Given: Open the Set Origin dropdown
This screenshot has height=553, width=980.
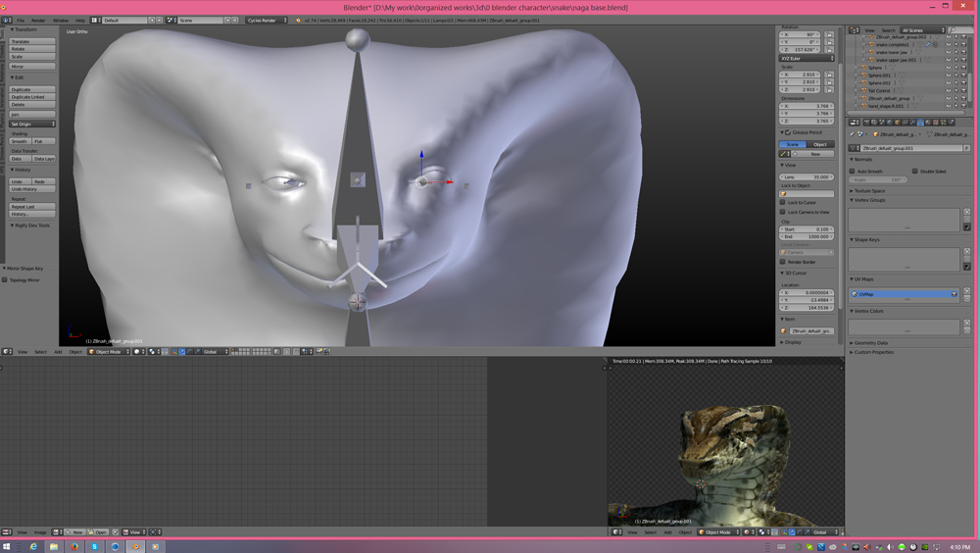Looking at the screenshot, I should (x=32, y=125).
